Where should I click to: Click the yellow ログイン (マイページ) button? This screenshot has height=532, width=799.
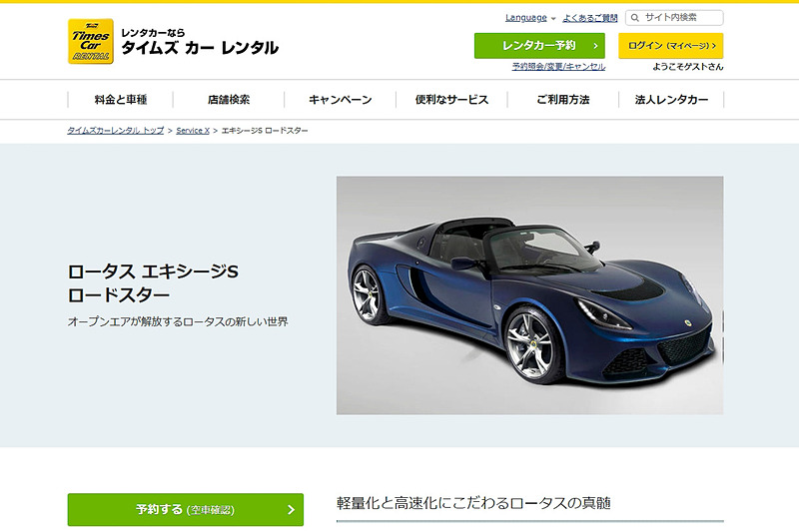pyautogui.click(x=670, y=46)
